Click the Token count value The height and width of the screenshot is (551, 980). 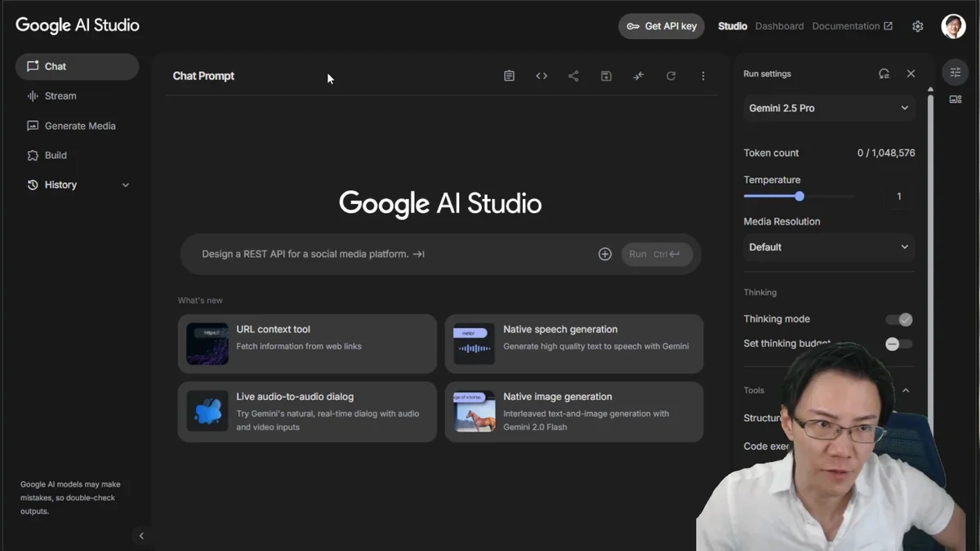tap(886, 153)
